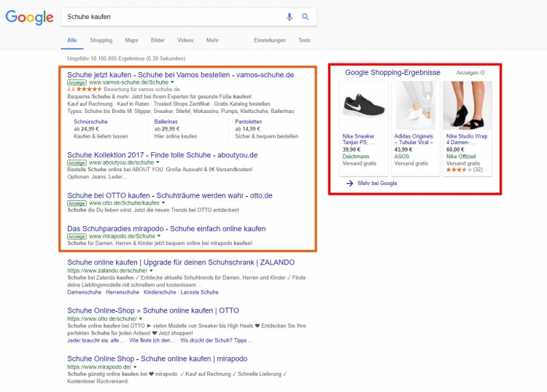Click the 60,00 € price
Image resolution: width=547 pixels, height=392 pixels.
point(455,149)
